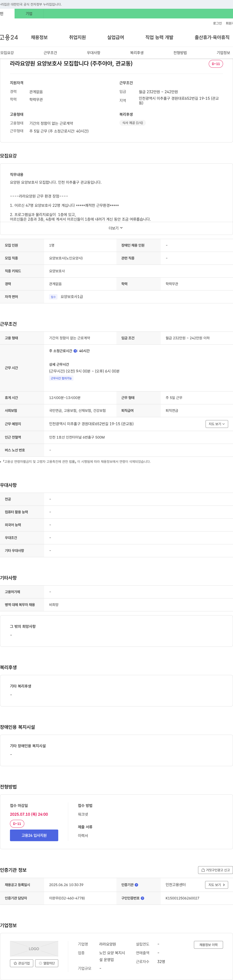The height and width of the screenshot is (980, 233).
Task: Click the info icon next to 주 소정근로시간
Action: tap(75, 351)
